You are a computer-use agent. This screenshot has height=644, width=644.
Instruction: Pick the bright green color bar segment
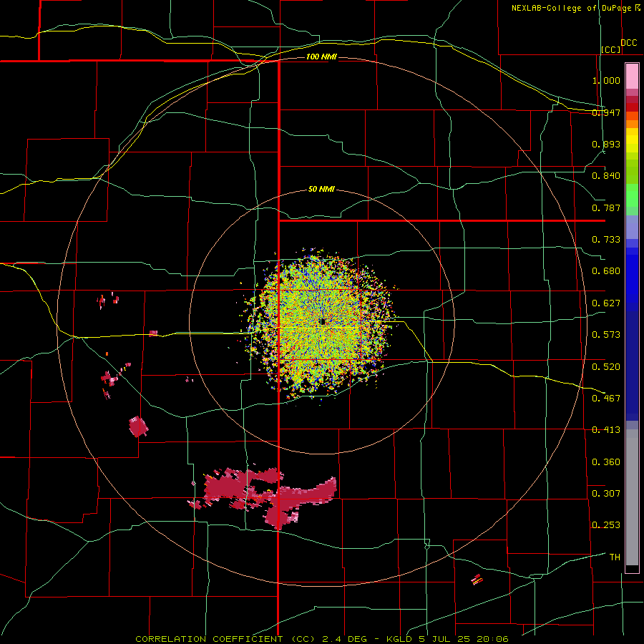tap(632, 195)
